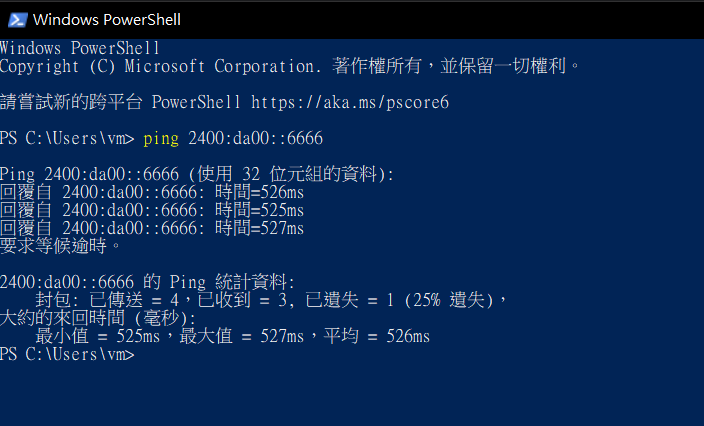Screen dimensions: 704x426
Task: Click the maximum value 最大值 = 527ms
Action: click(241, 336)
